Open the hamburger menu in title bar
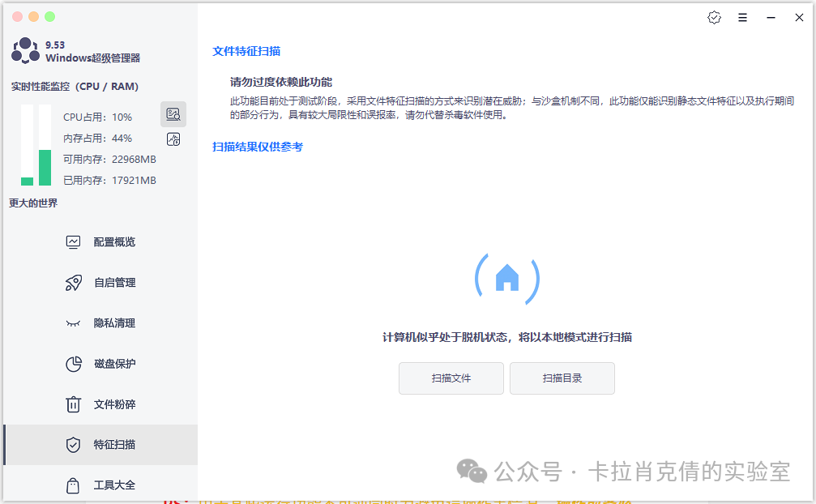The height and width of the screenshot is (504, 816). tap(742, 18)
